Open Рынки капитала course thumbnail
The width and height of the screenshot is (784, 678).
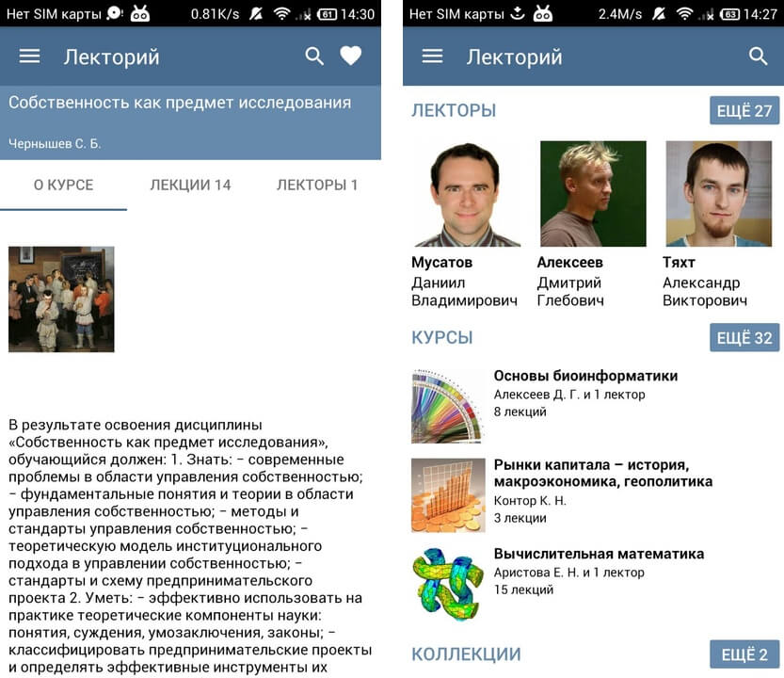click(x=448, y=495)
